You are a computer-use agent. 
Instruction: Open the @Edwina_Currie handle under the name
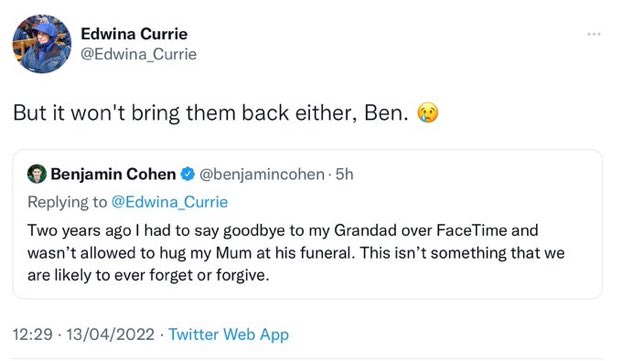coord(138,54)
